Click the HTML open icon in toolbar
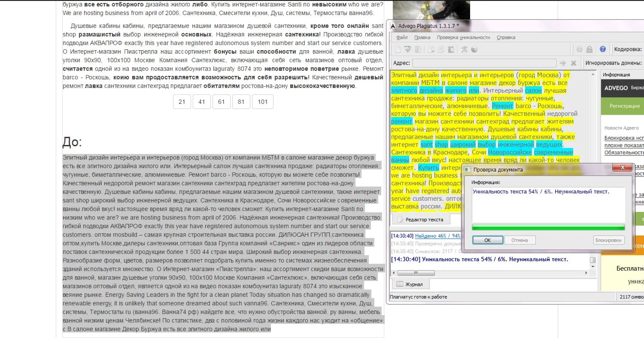 pos(408,49)
